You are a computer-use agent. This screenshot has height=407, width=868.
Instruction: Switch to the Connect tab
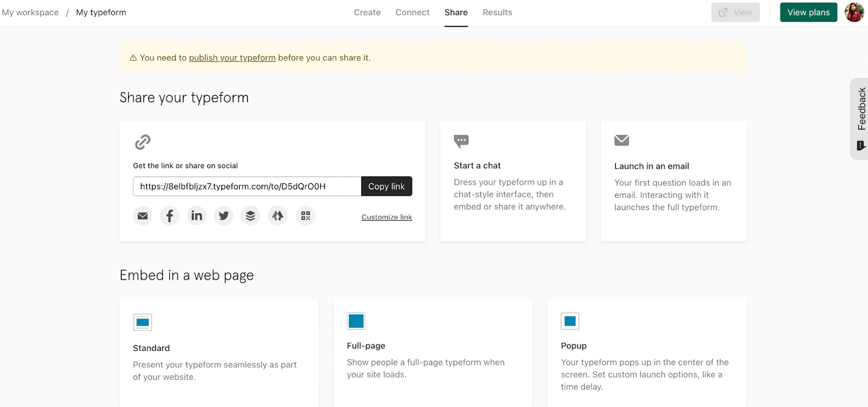coord(412,12)
